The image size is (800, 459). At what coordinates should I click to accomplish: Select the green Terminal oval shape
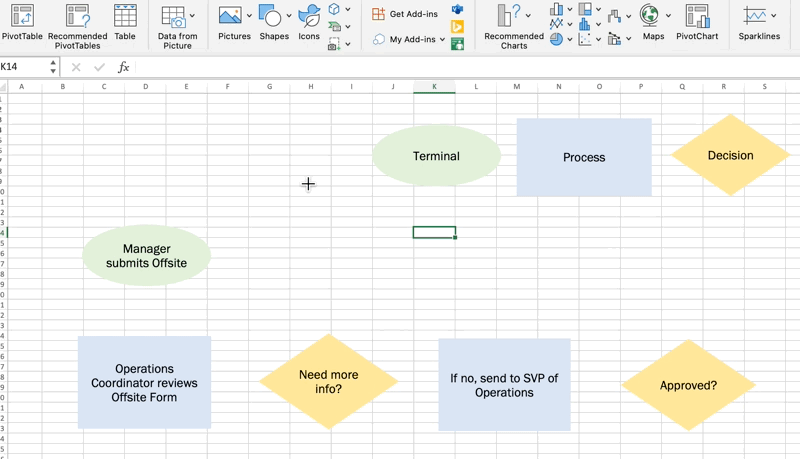tap(436, 156)
